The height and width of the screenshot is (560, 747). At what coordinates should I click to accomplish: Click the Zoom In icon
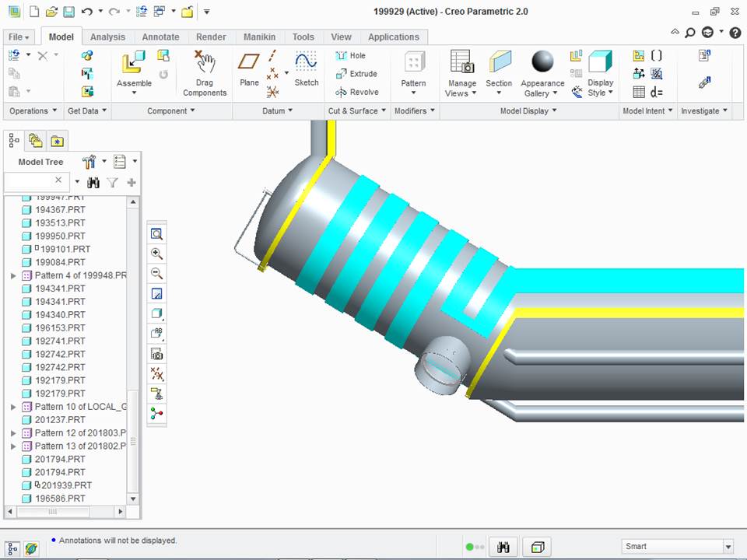[x=156, y=254]
